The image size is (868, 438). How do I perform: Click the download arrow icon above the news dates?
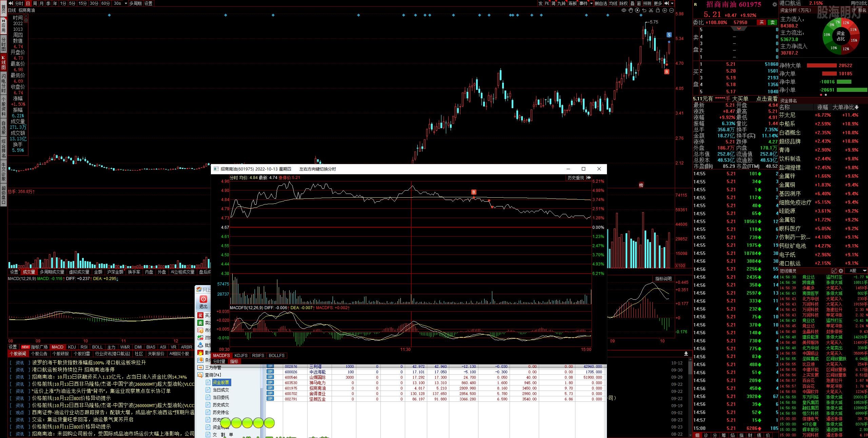pos(686,354)
